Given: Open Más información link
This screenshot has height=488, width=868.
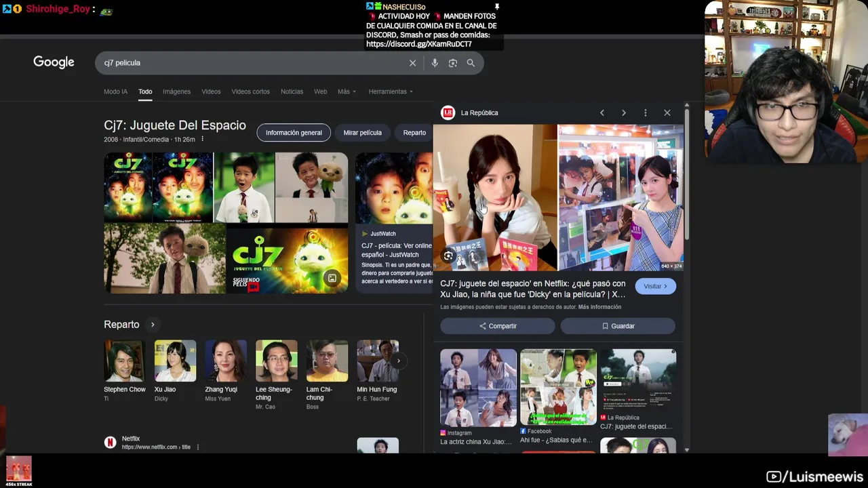Looking at the screenshot, I should [599, 307].
